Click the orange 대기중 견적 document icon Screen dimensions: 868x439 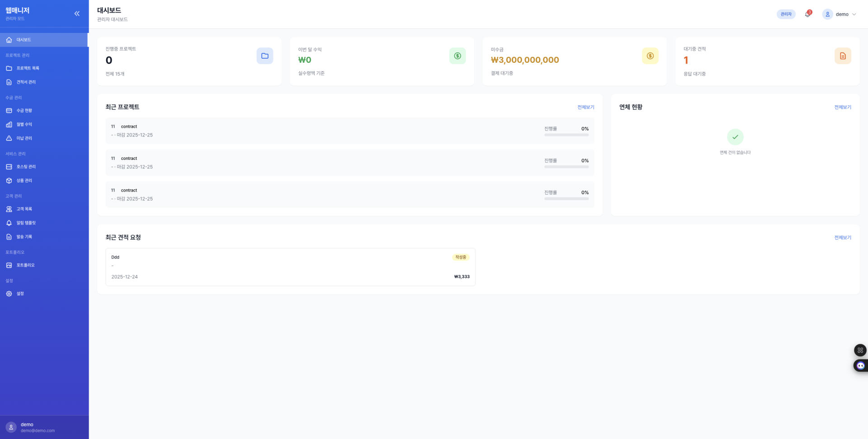point(842,56)
